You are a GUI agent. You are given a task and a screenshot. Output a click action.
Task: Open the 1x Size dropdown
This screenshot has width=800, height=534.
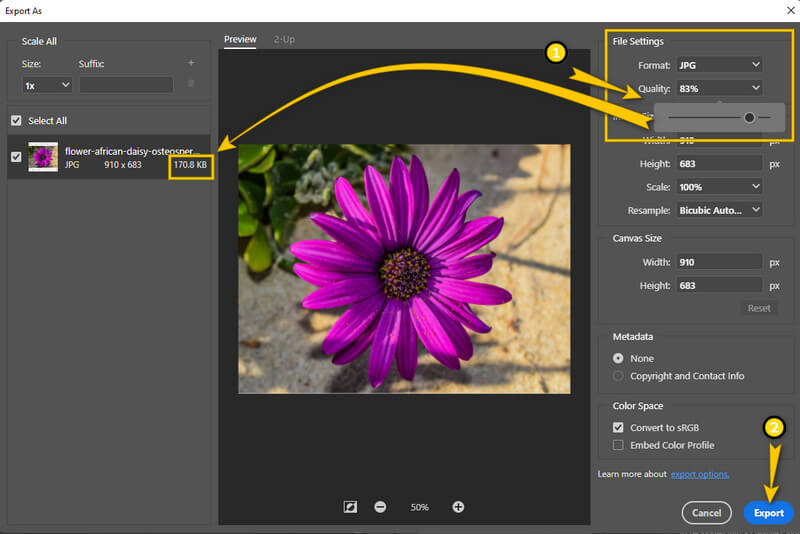point(47,85)
